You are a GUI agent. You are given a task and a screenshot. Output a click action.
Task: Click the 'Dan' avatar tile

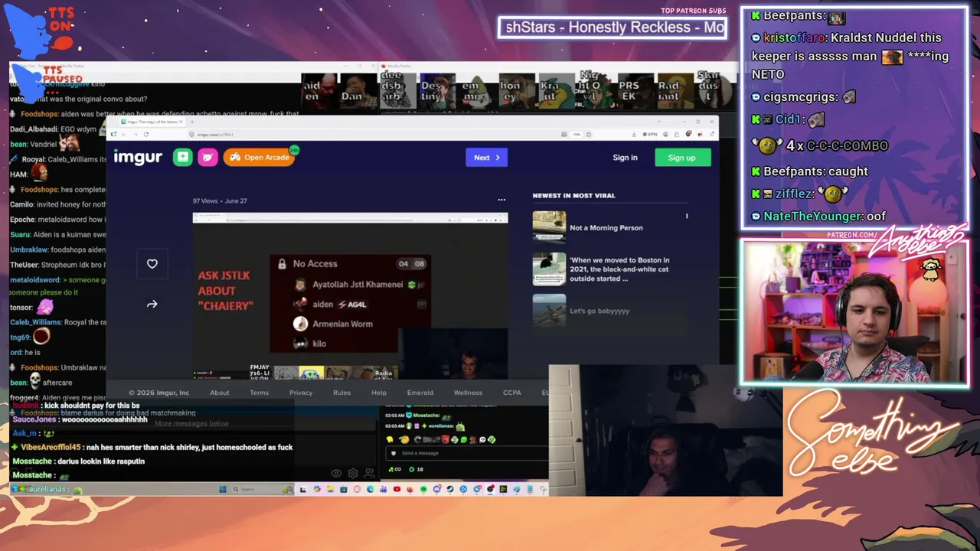pyautogui.click(x=358, y=92)
